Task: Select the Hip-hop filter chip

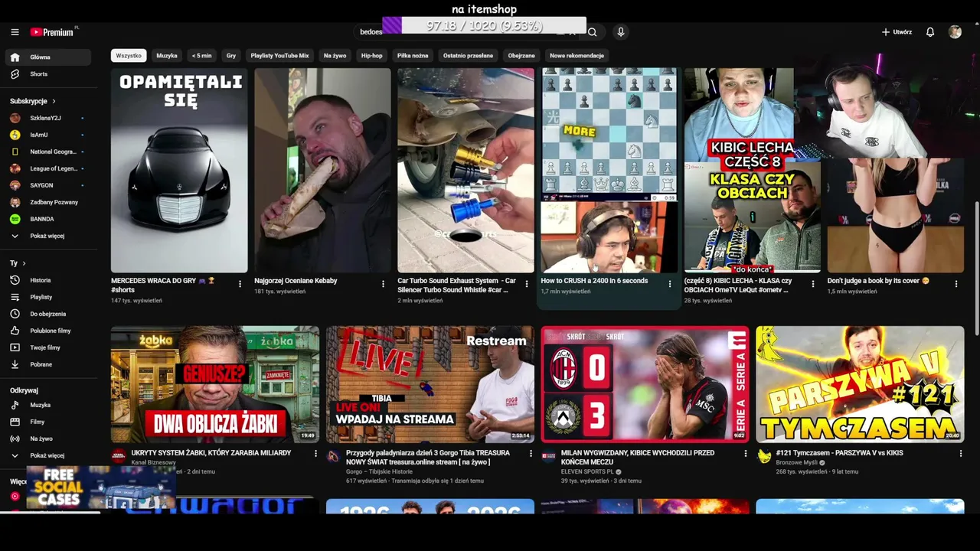Action: tap(371, 56)
